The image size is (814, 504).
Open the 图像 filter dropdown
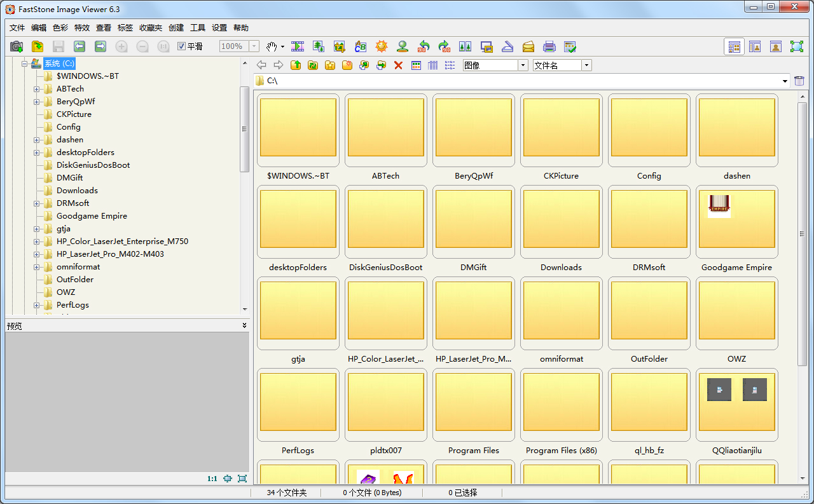523,65
